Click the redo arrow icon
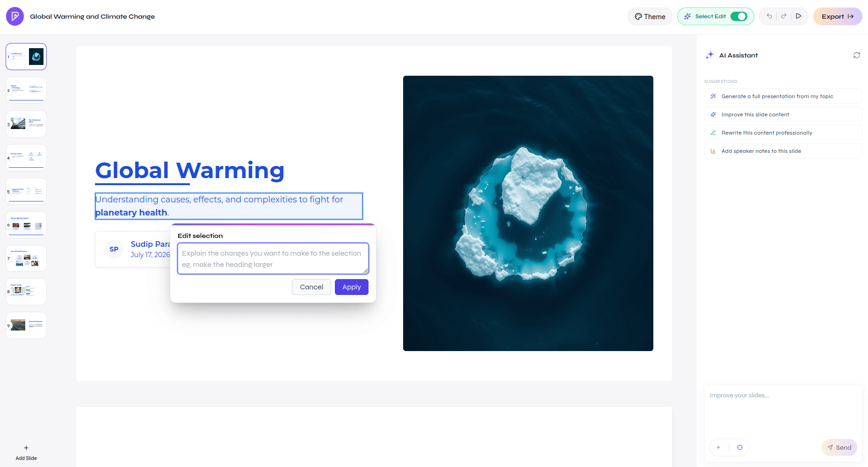The width and height of the screenshot is (868, 467). tap(784, 16)
